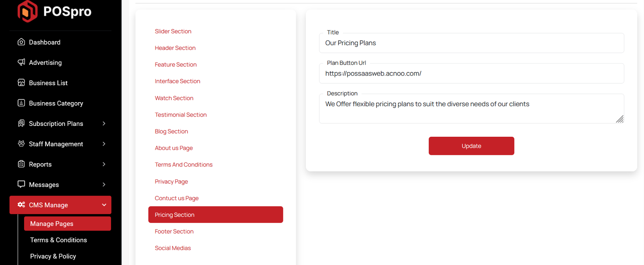Click the Advertising megaphone icon
644x265 pixels.
21,62
